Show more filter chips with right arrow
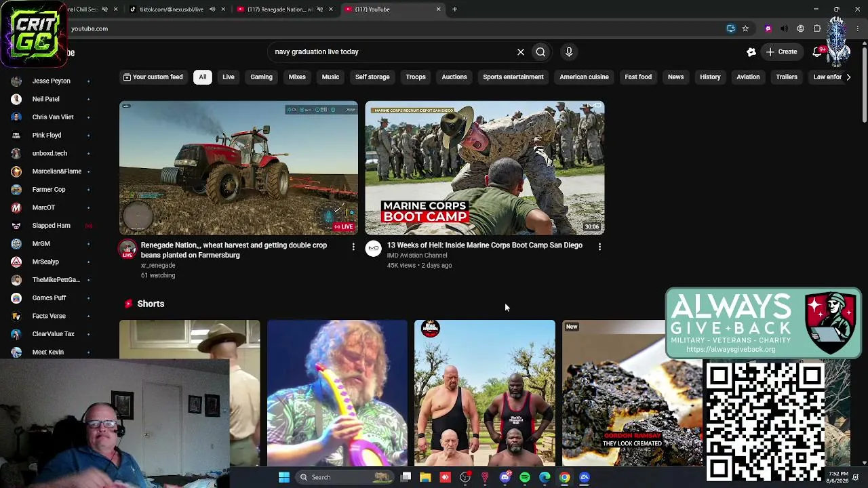 848,77
